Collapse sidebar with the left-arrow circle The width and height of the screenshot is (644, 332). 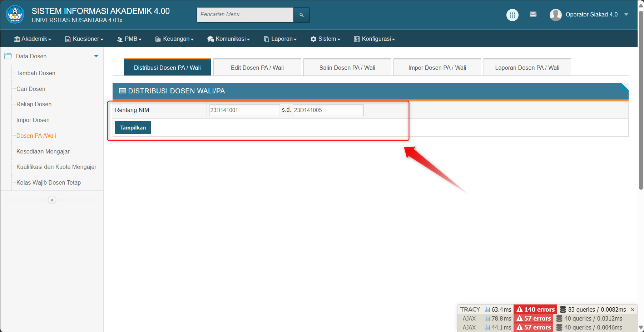pyautogui.click(x=52, y=200)
